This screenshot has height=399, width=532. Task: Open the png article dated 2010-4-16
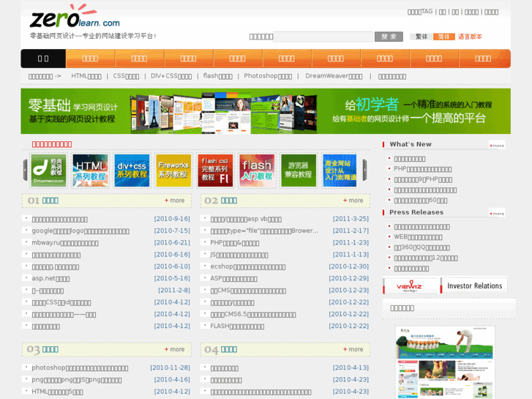click(77, 380)
